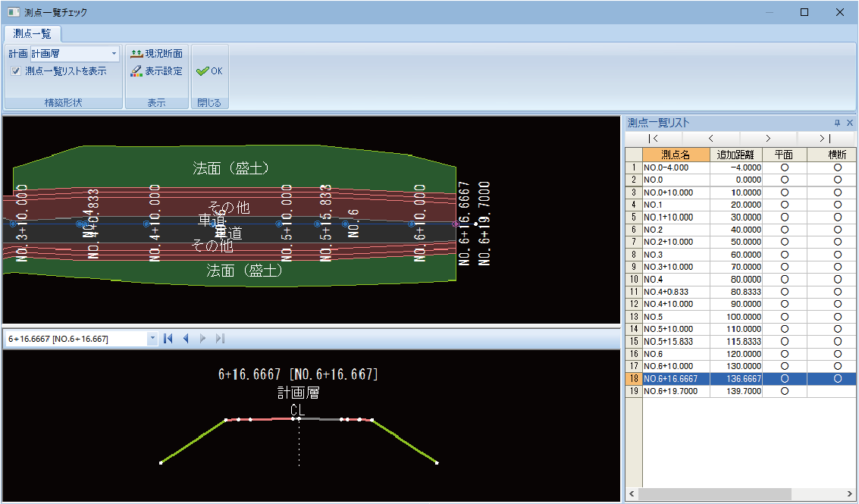This screenshot has width=859, height=504.
Task: Click row header number 13
Action: (x=634, y=317)
